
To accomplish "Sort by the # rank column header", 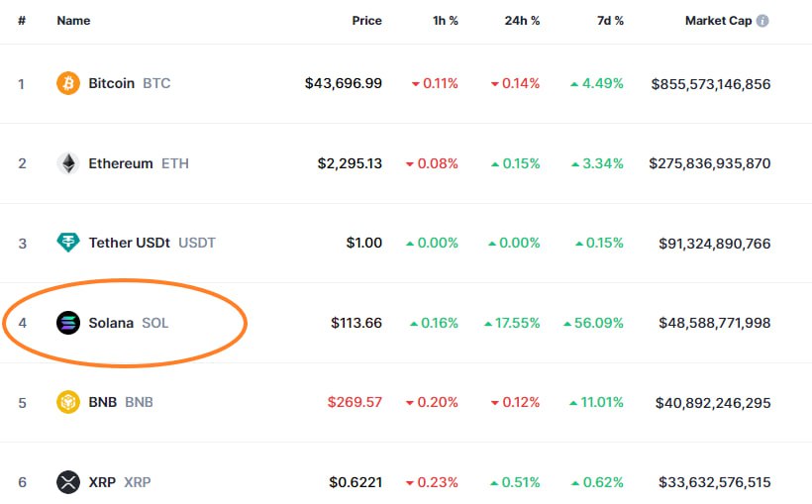I will [x=22, y=21].
